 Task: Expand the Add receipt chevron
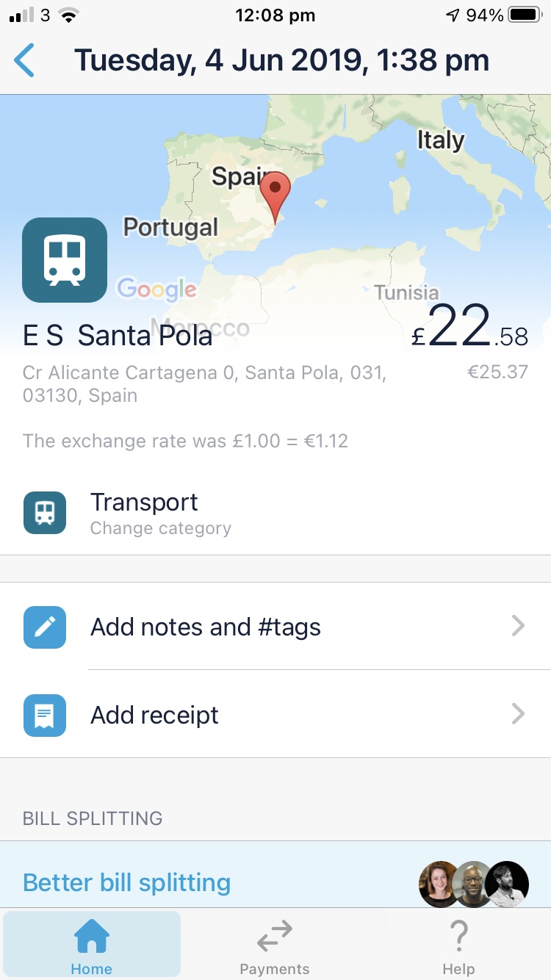[x=518, y=714]
